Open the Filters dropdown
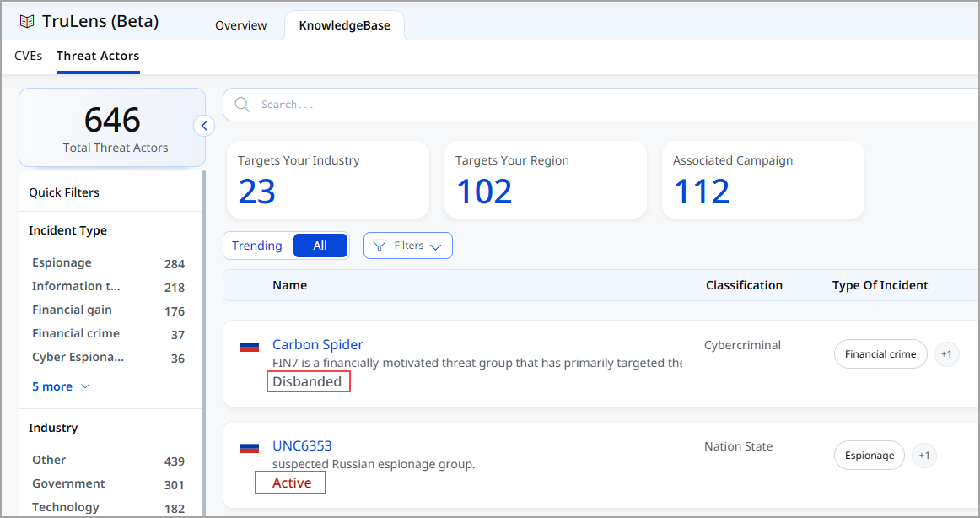 [x=408, y=246]
